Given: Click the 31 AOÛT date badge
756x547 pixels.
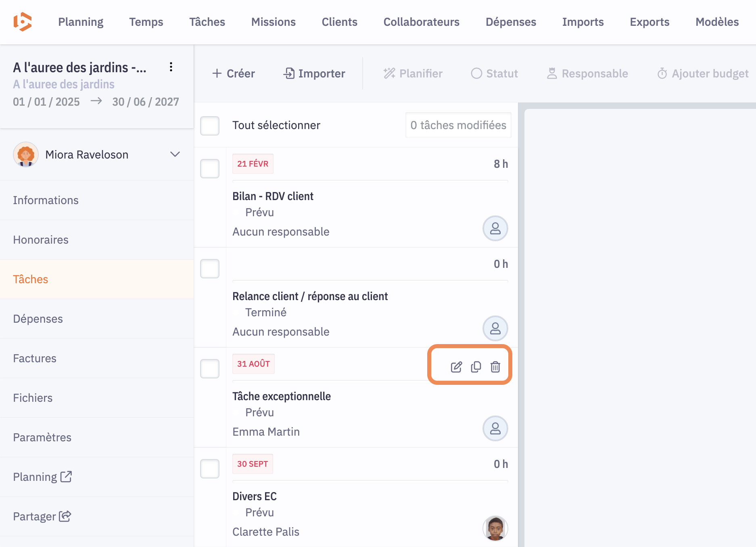Looking at the screenshot, I should 253,364.
